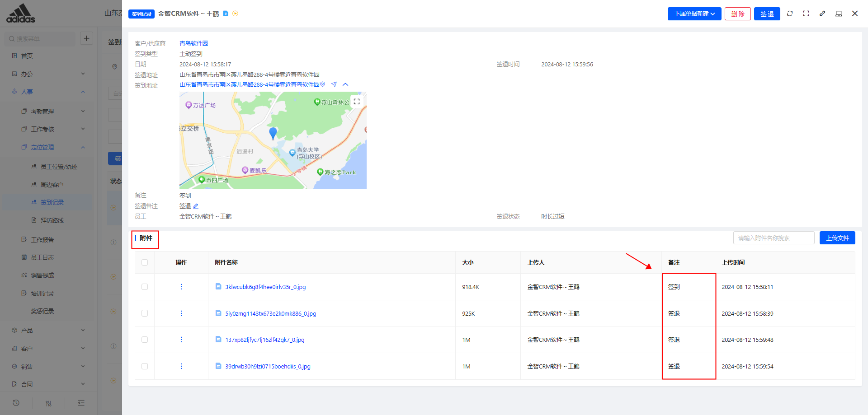Click the dock panel layout icon
868x415 pixels.
click(x=839, y=14)
